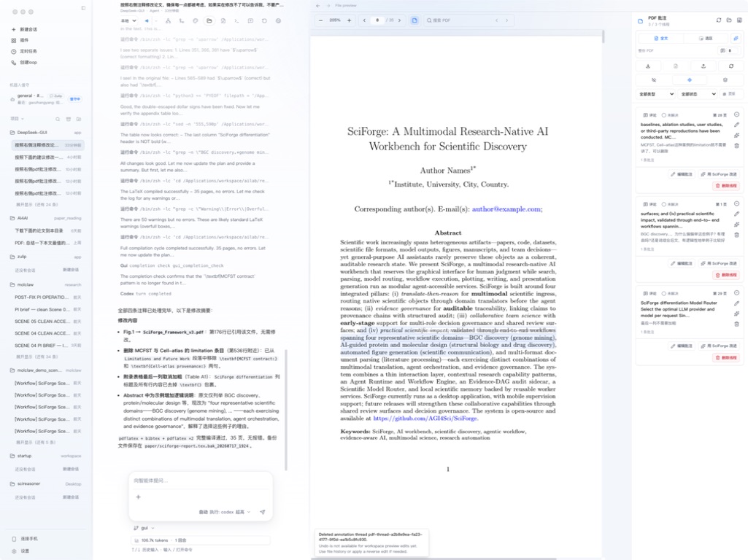Mark the page 28 comment 未解决 radio
The width and height of the screenshot is (748, 560).
pos(663,115)
